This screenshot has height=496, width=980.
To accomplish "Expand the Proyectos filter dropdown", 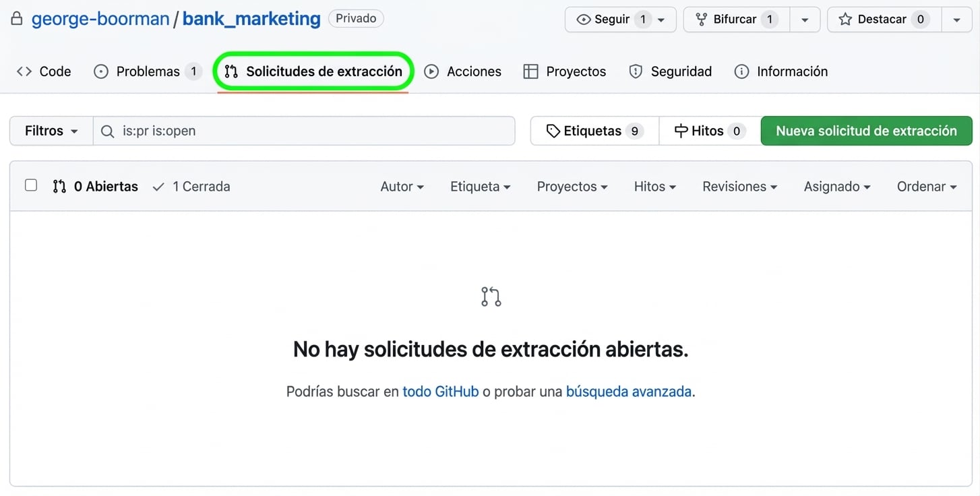I will tap(572, 187).
